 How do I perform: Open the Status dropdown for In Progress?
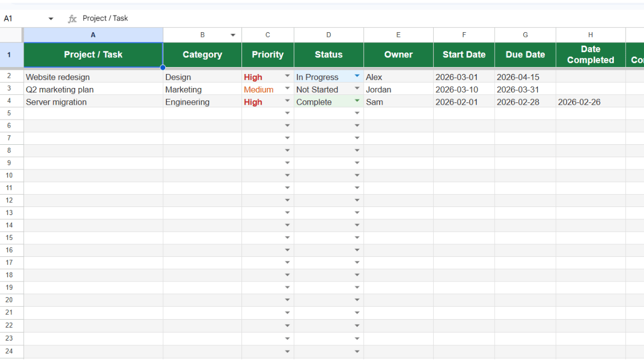click(x=357, y=77)
